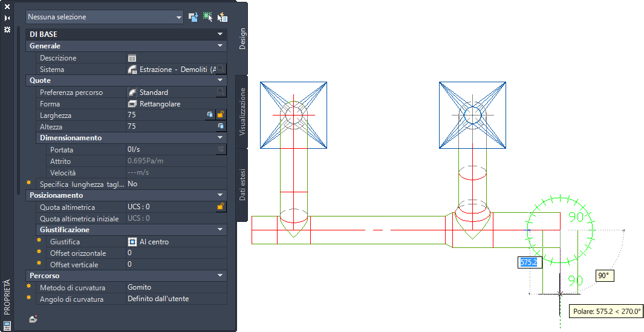Click calculator icon in Larghezza row
This screenshot has height=332, width=644.
(x=210, y=115)
